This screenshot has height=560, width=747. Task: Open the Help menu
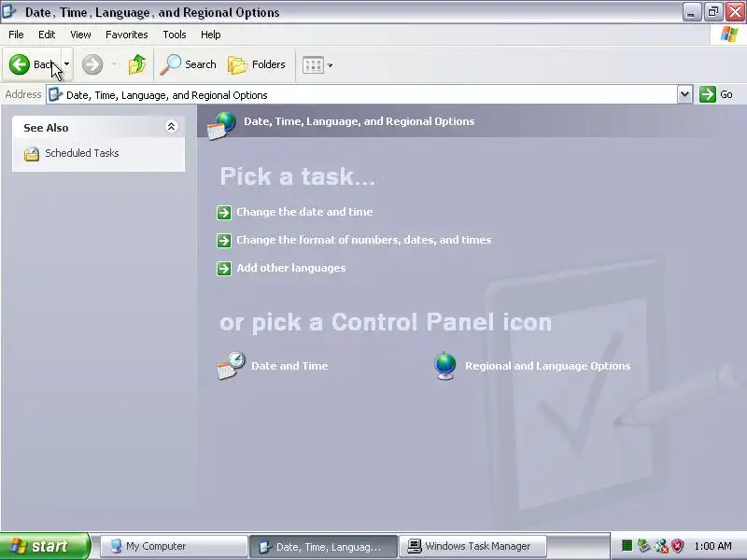(x=211, y=35)
